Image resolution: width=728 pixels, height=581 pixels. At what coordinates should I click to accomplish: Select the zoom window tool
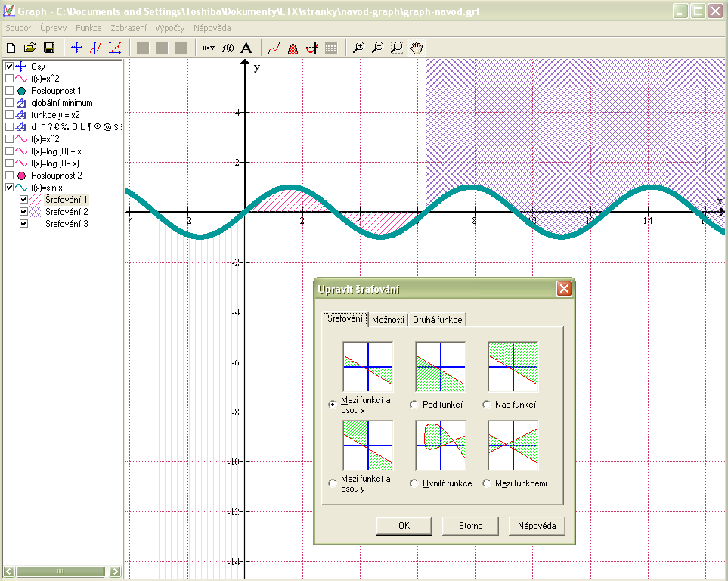click(x=397, y=48)
